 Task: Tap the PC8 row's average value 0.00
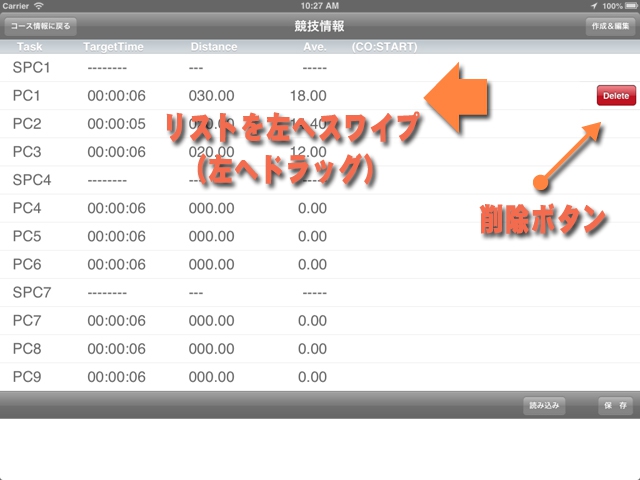point(312,349)
